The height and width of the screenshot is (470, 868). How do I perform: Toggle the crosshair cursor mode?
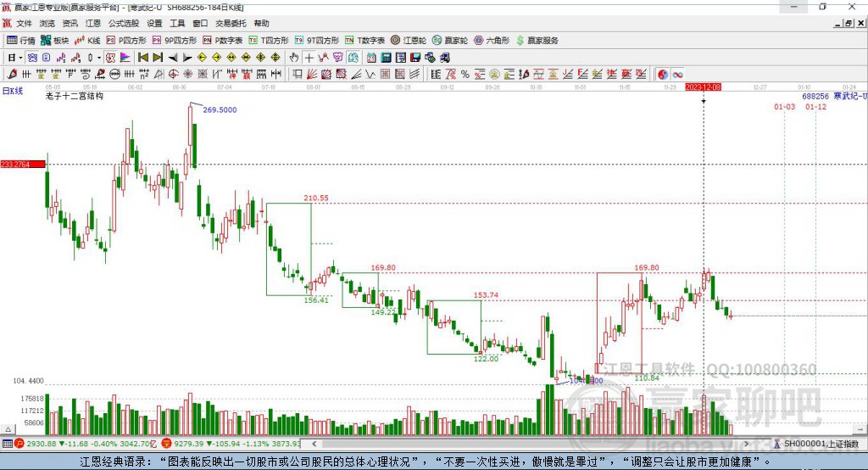click(x=309, y=58)
